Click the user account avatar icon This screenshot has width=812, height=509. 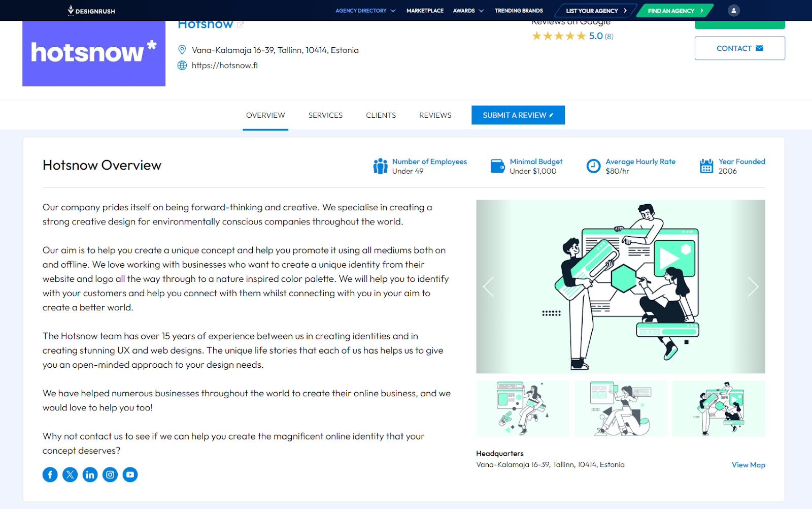pos(733,10)
